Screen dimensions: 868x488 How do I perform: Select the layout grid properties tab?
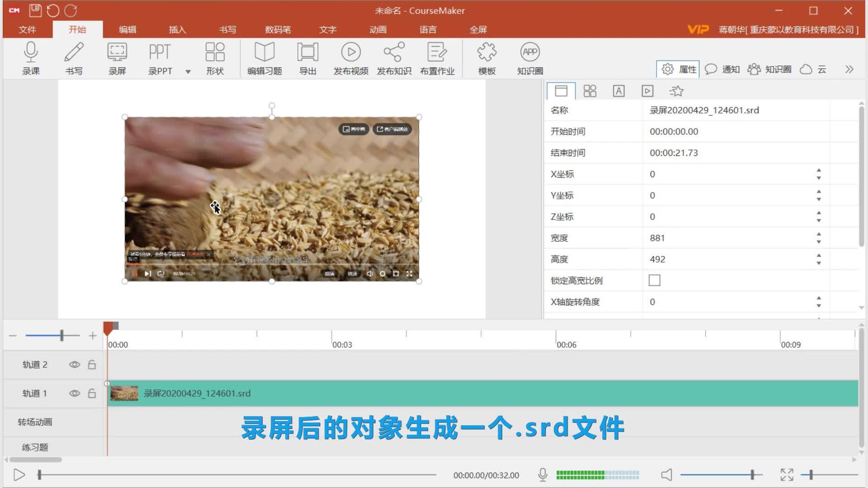[x=590, y=91]
